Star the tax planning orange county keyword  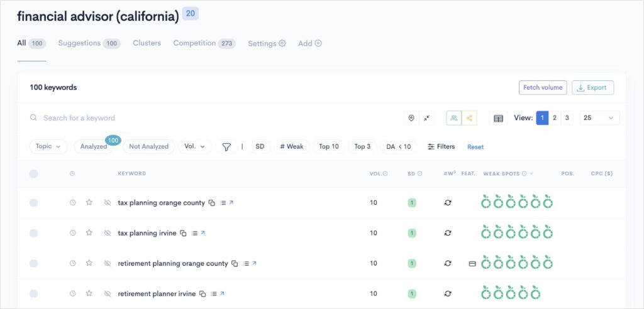[89, 203]
